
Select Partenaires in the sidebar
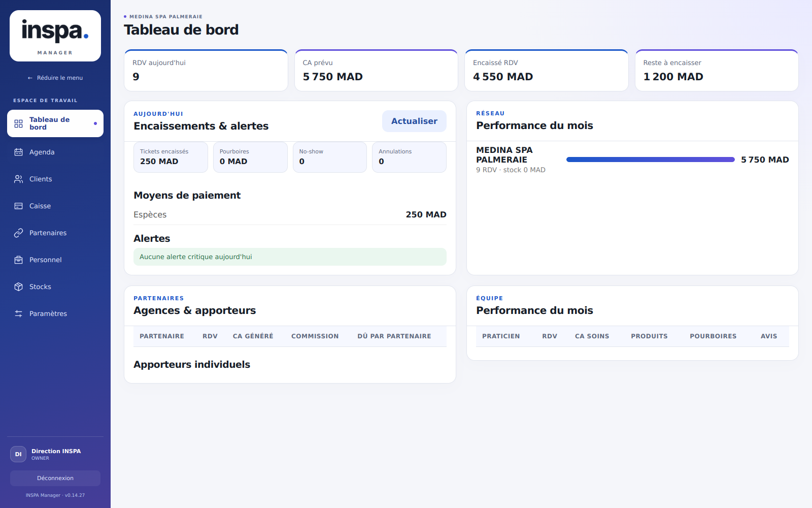[55, 233]
